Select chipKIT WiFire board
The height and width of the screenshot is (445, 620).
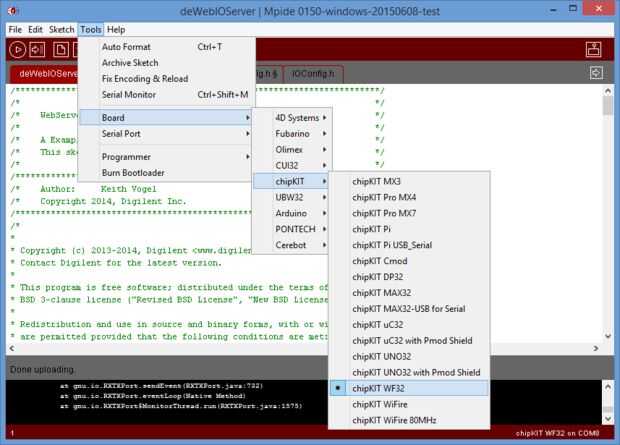409,404
